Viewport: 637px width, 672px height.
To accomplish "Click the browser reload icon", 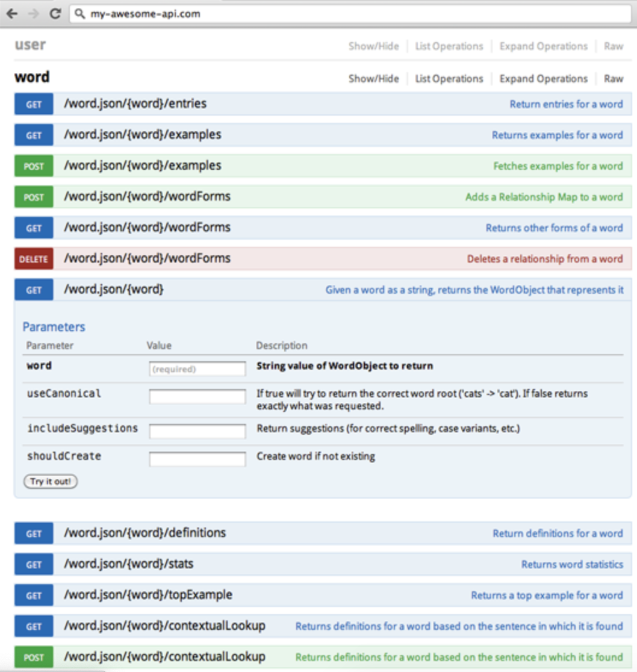I will coord(55,13).
